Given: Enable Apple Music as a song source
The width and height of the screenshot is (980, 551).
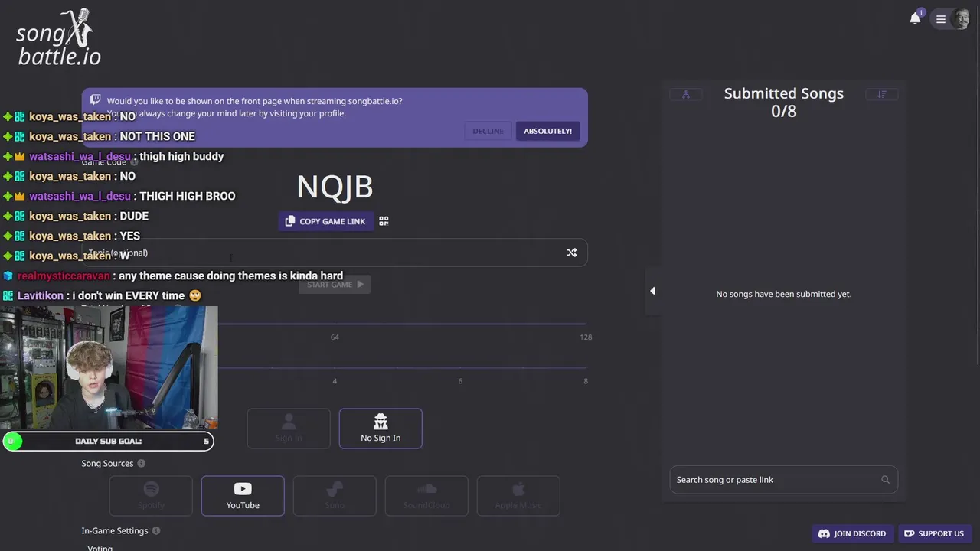Looking at the screenshot, I should (518, 496).
